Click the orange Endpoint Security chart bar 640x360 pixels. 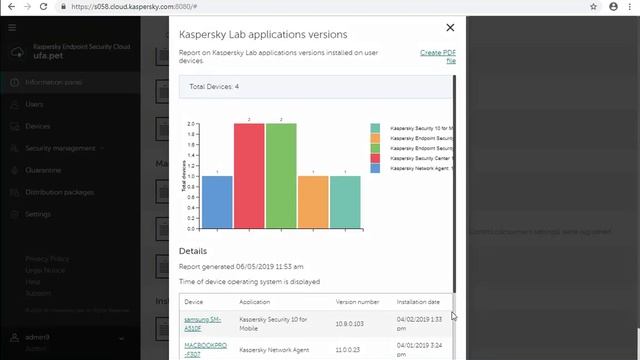click(313, 202)
